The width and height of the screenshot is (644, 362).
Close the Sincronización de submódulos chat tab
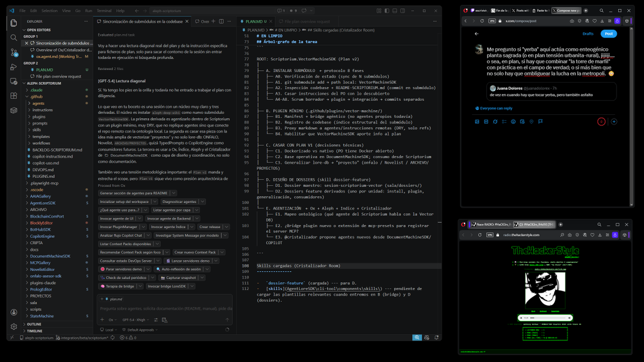coord(187,21)
